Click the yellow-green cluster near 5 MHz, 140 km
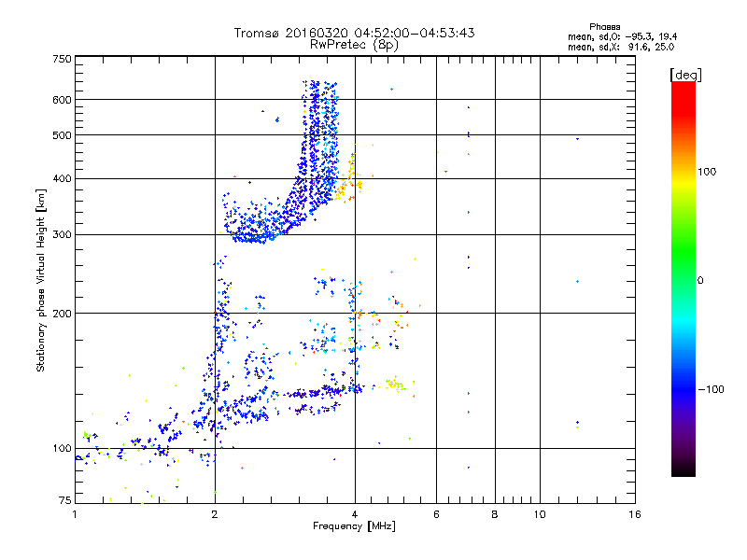 [x=394, y=384]
